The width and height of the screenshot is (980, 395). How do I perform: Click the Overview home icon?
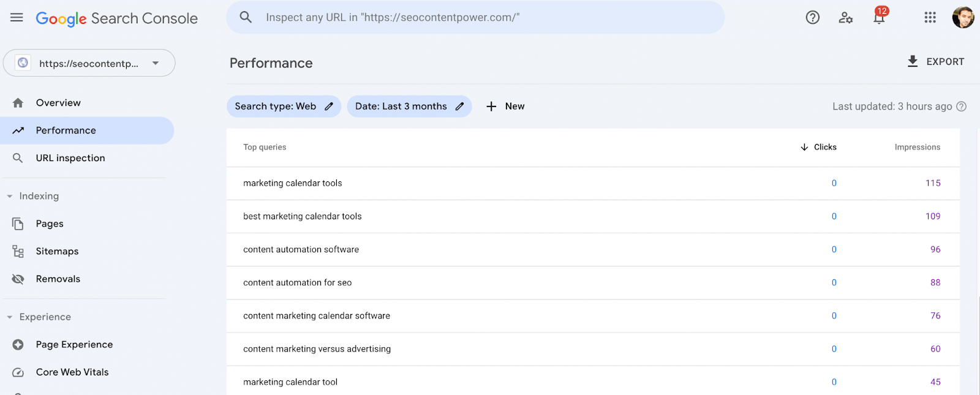pyautogui.click(x=18, y=103)
